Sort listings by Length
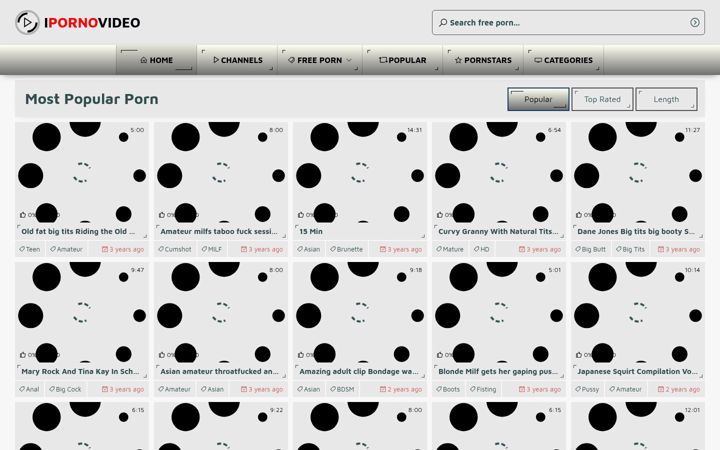 point(666,99)
